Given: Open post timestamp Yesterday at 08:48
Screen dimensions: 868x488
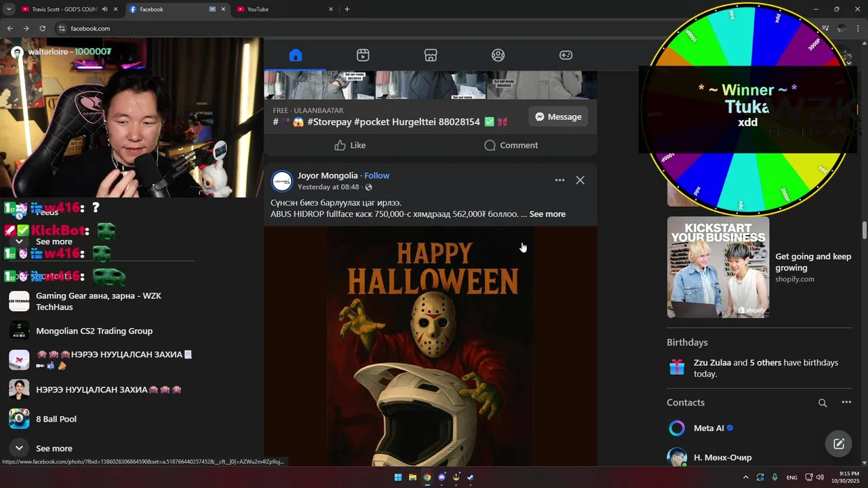Looking at the screenshot, I should [x=328, y=187].
